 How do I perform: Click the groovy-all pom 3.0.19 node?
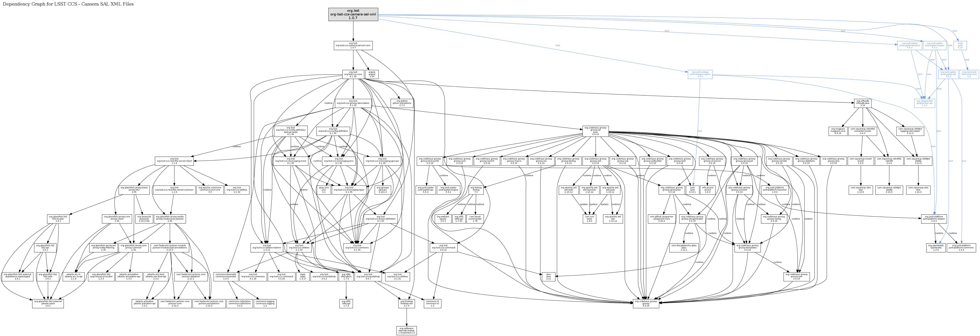[x=595, y=131]
